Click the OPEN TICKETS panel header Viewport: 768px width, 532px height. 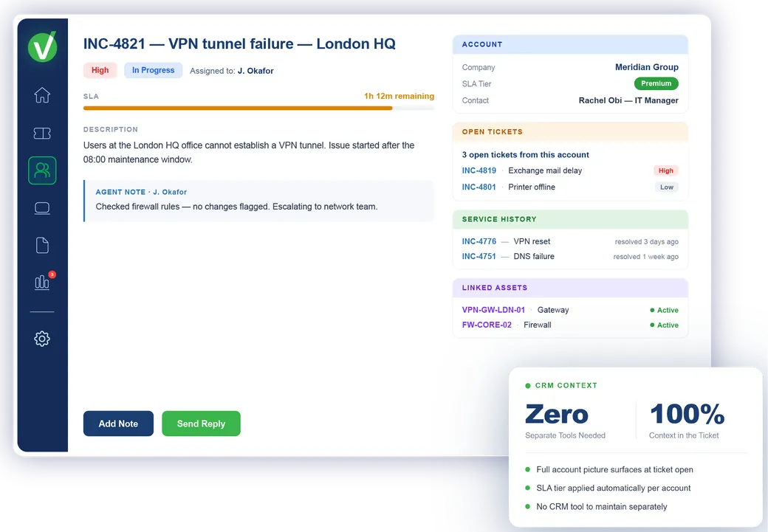click(570, 132)
